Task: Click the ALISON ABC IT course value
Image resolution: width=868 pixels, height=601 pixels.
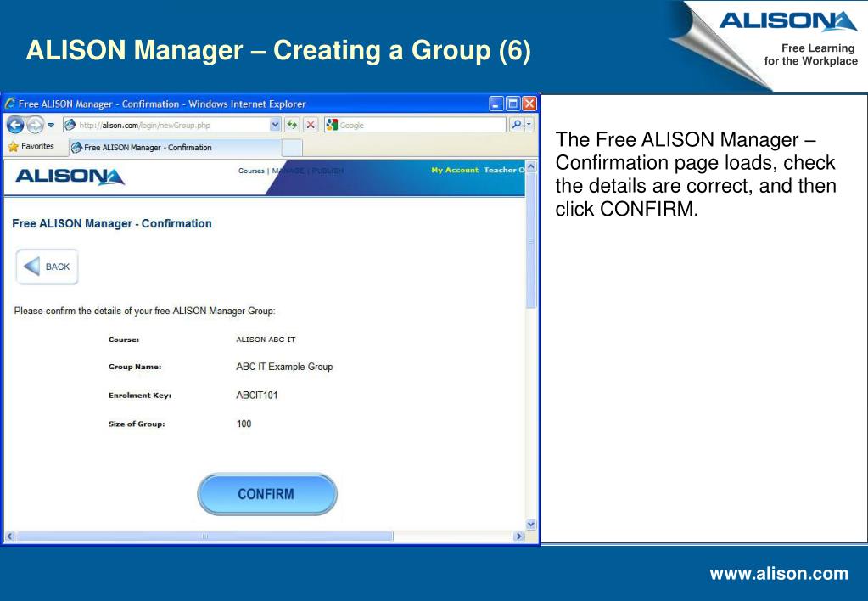Action: [x=266, y=340]
